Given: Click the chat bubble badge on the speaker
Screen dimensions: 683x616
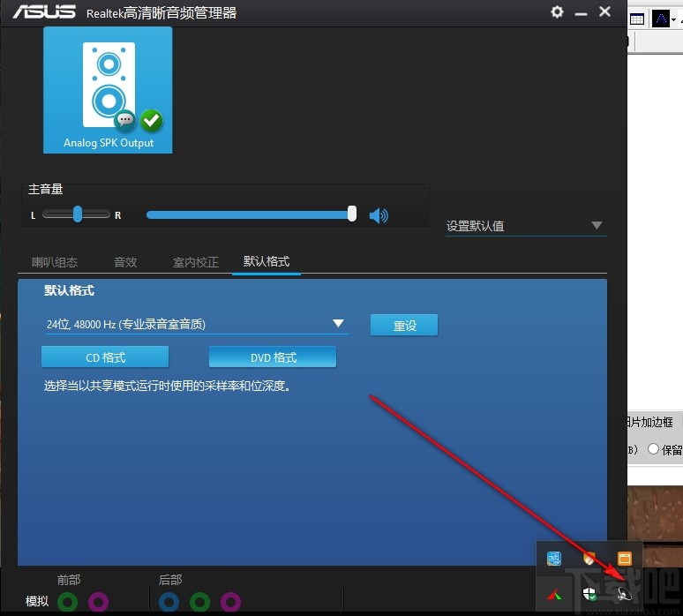Looking at the screenshot, I should point(125,119).
